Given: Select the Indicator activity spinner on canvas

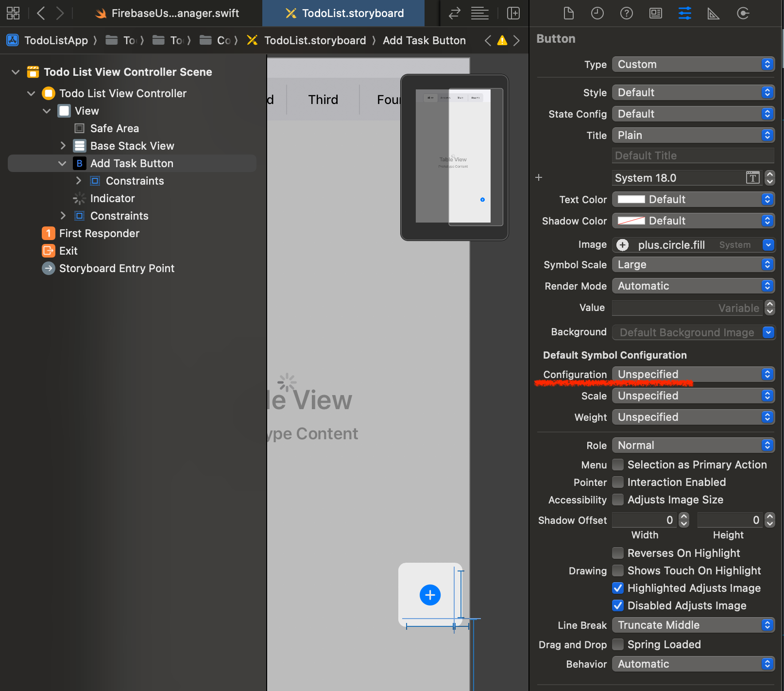Looking at the screenshot, I should click(x=287, y=382).
